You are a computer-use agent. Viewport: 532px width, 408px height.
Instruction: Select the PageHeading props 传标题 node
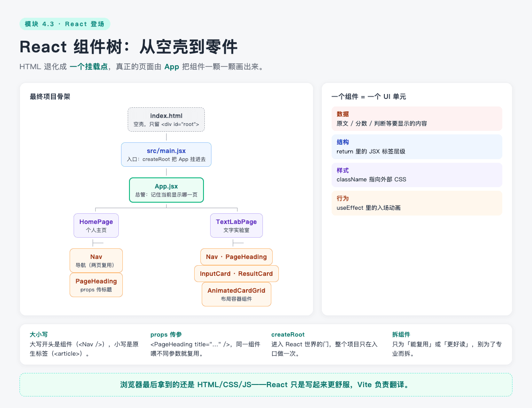pos(96,285)
